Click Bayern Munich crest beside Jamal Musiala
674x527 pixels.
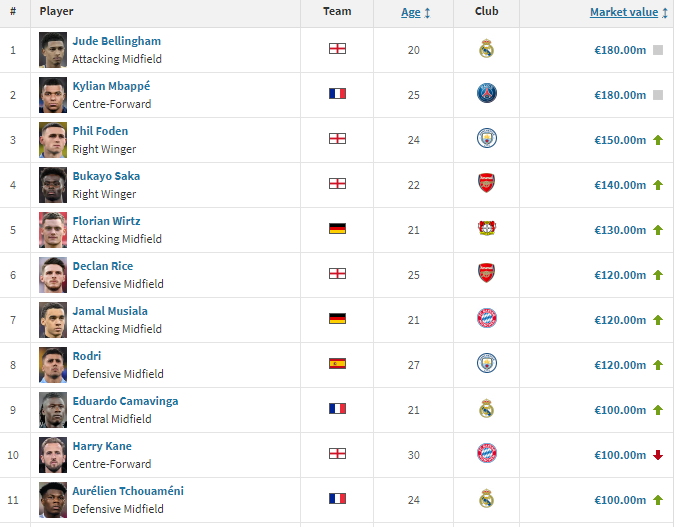pos(486,319)
